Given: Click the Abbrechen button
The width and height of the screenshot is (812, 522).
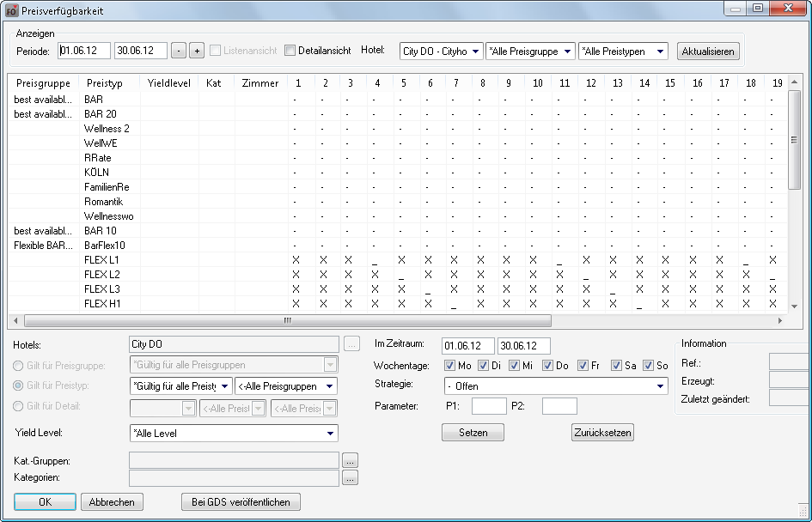Looking at the screenshot, I should (x=112, y=501).
